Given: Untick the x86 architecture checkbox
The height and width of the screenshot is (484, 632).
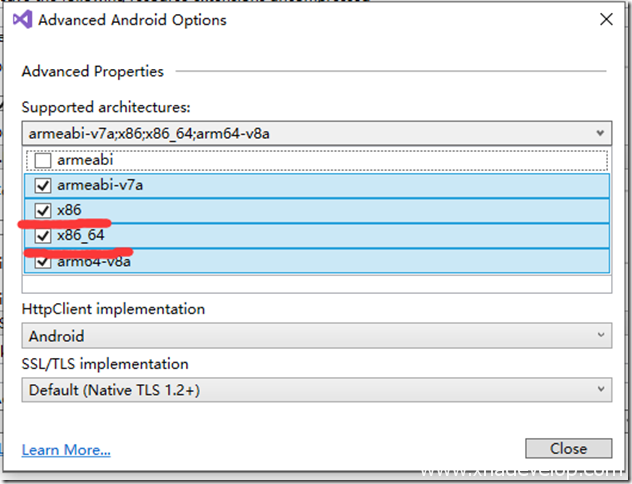Looking at the screenshot, I should 42,211.
